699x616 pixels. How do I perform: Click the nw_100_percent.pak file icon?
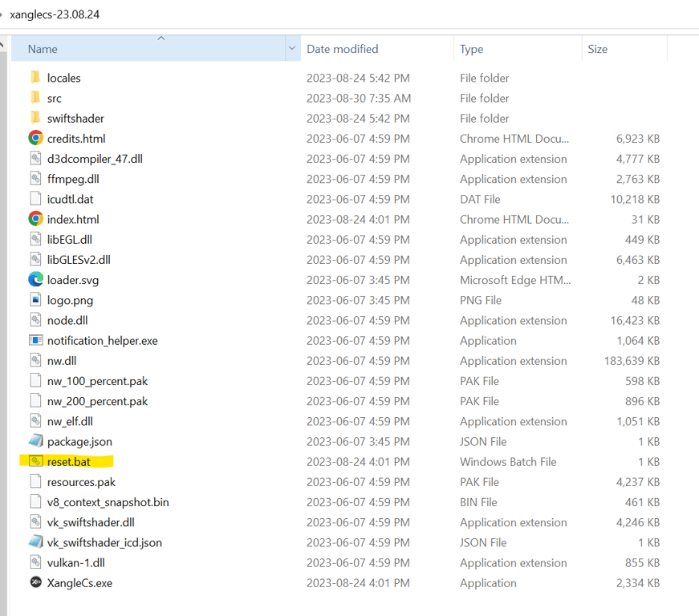[35, 380]
